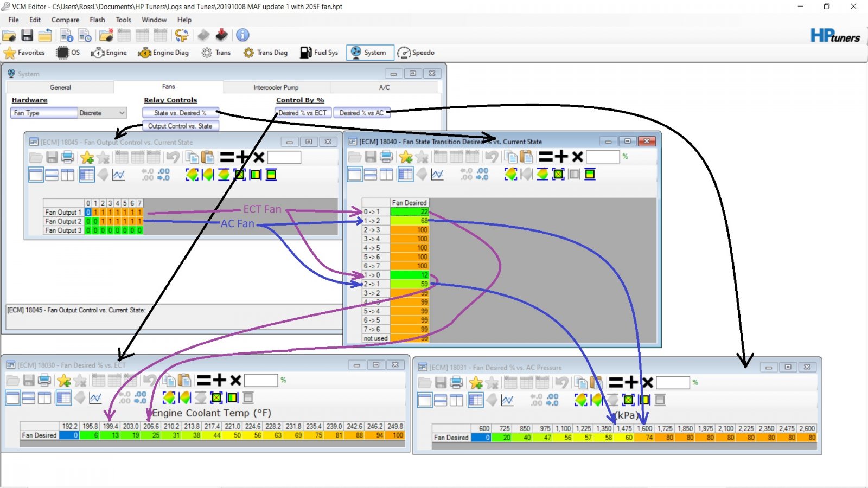Toggle horizontal split layout in Fan Output Control window
Screen dimensions: 868x488
coord(52,175)
